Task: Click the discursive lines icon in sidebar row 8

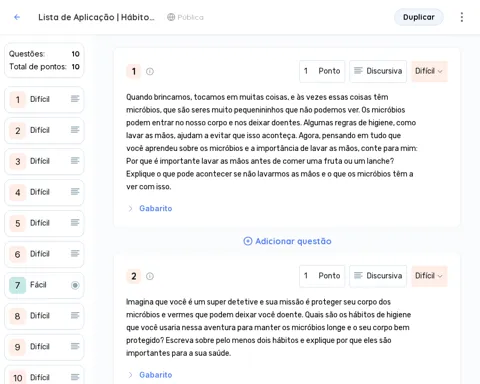Action: (x=75, y=315)
